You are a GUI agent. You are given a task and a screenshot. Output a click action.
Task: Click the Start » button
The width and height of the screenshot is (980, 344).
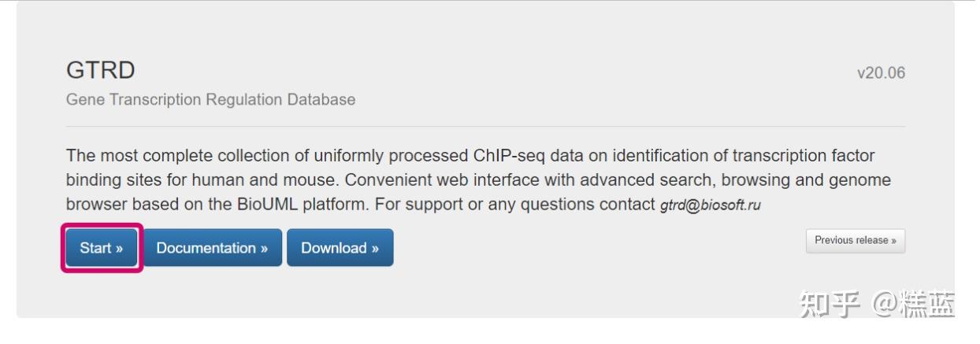102,248
